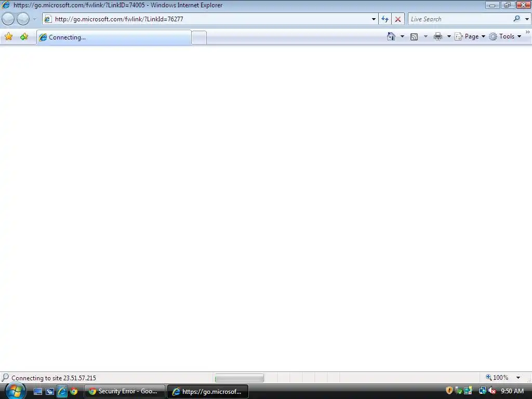The width and height of the screenshot is (532, 399).
Task: Click the green check tray icon
Action: [458, 391]
